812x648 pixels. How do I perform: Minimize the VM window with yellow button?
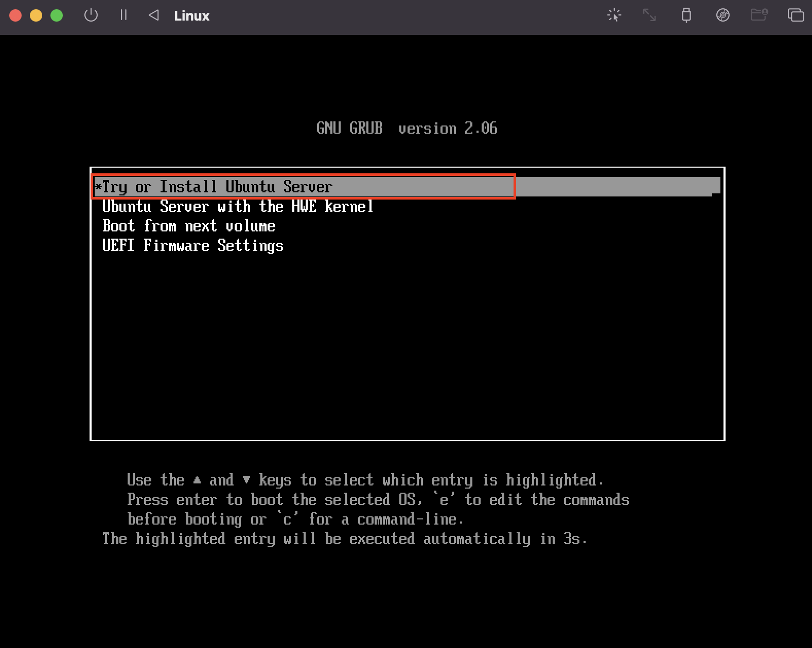pos(36,15)
